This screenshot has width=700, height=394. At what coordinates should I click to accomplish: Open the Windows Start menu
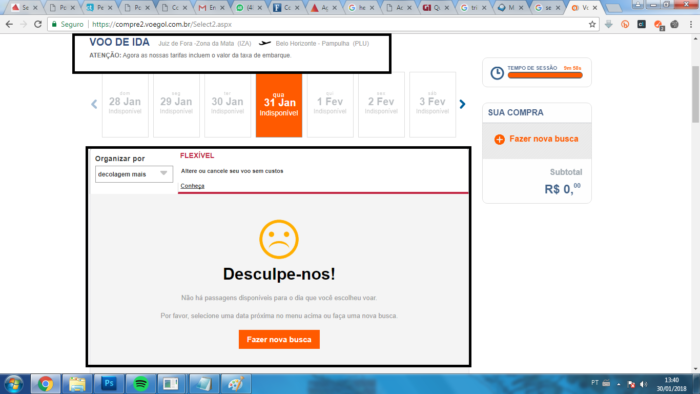[x=13, y=384]
